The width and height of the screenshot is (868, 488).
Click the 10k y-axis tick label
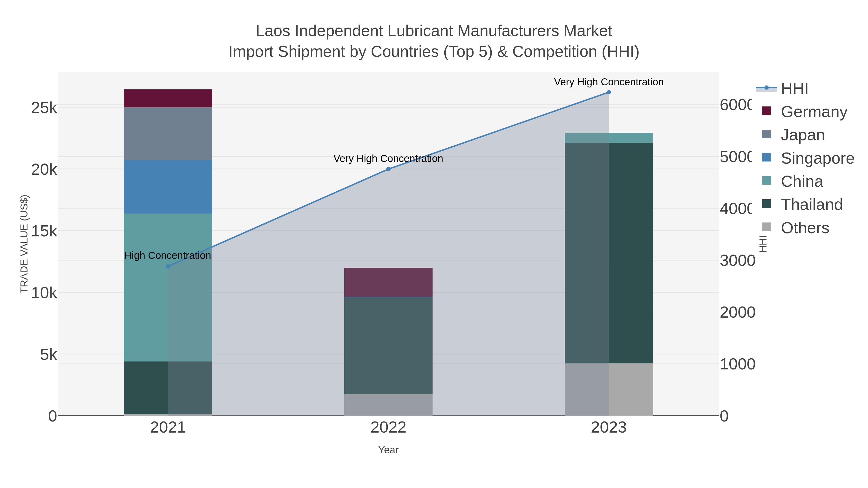click(44, 293)
